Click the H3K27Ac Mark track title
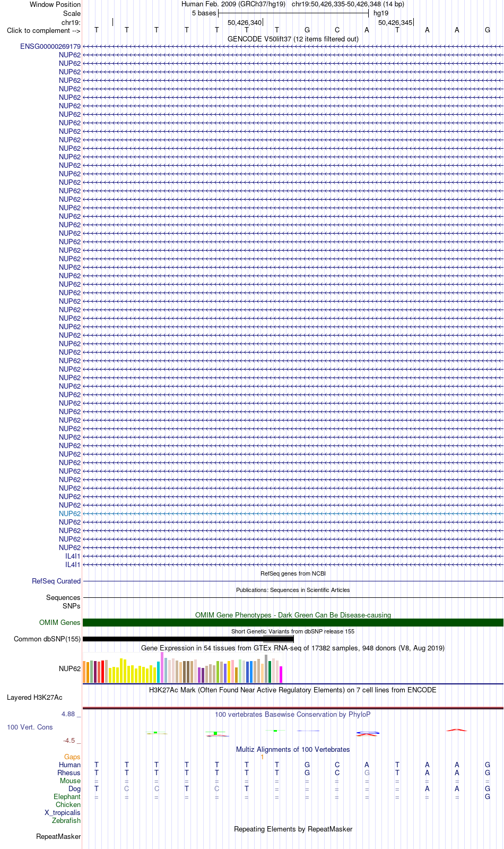This screenshot has width=504, height=849. [x=293, y=690]
